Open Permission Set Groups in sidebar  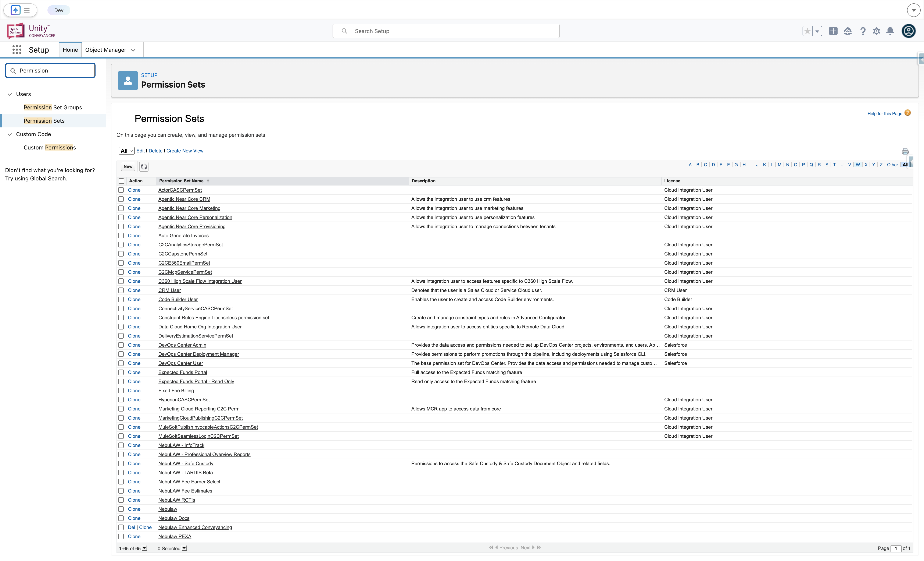53,107
